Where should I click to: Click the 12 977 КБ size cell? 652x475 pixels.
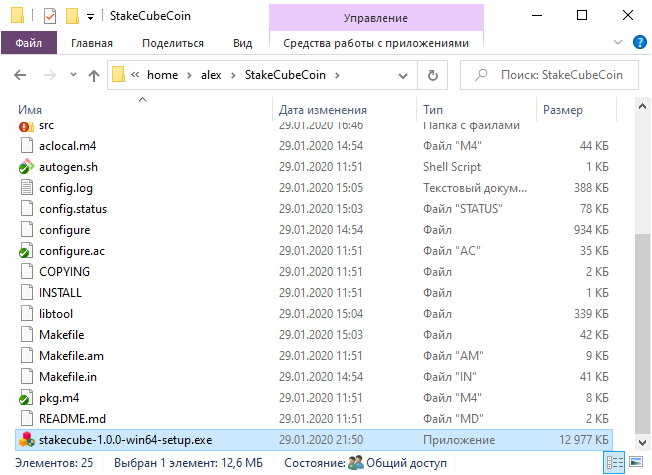pyautogui.click(x=584, y=440)
